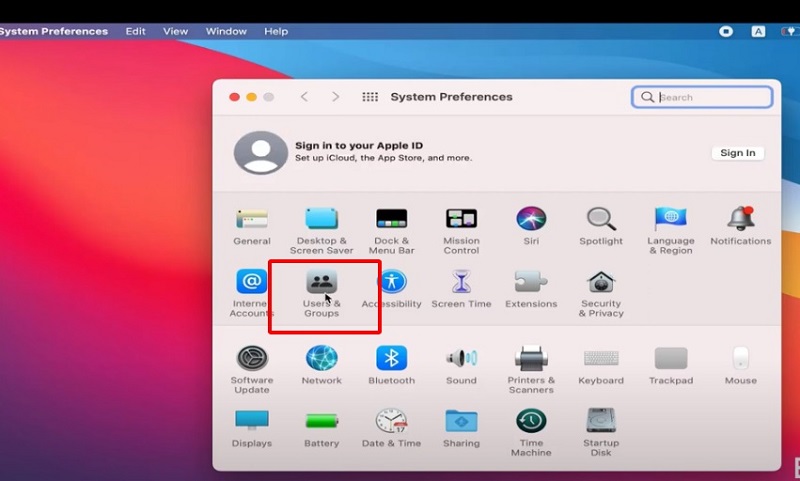Open the Help menu
This screenshot has height=481, width=800.
pyautogui.click(x=276, y=31)
